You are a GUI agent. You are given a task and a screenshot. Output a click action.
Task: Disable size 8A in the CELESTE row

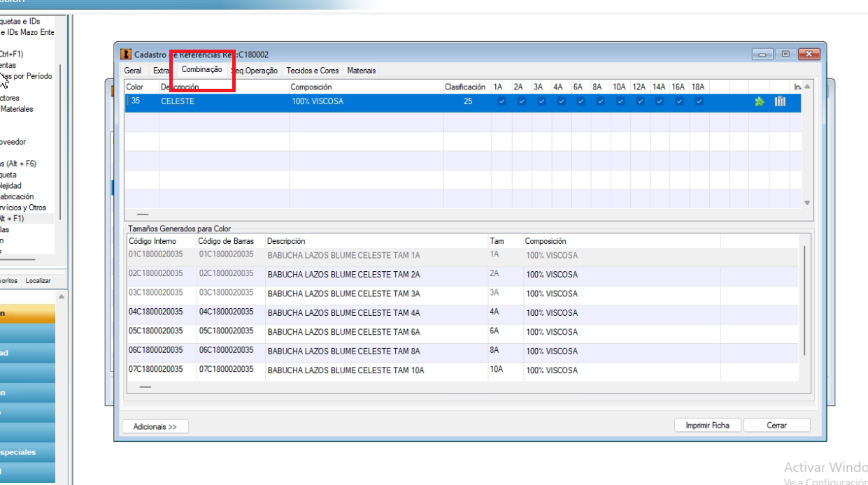pos(600,101)
